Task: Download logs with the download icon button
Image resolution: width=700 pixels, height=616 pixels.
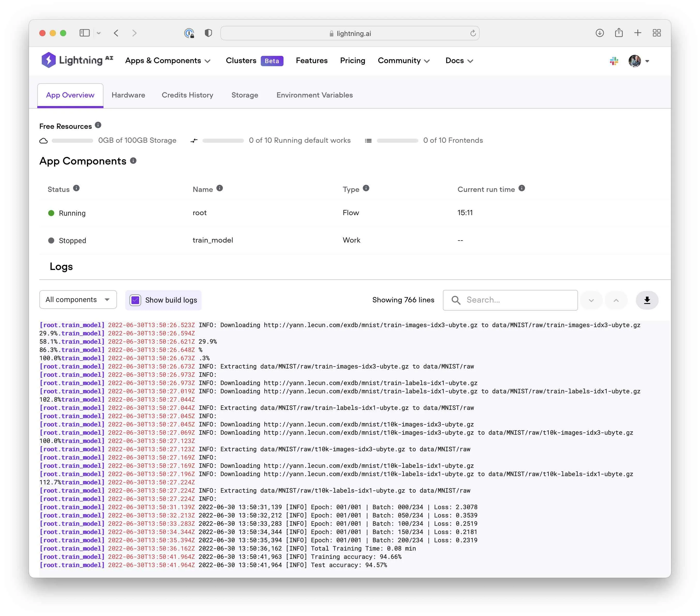Action: [646, 300]
